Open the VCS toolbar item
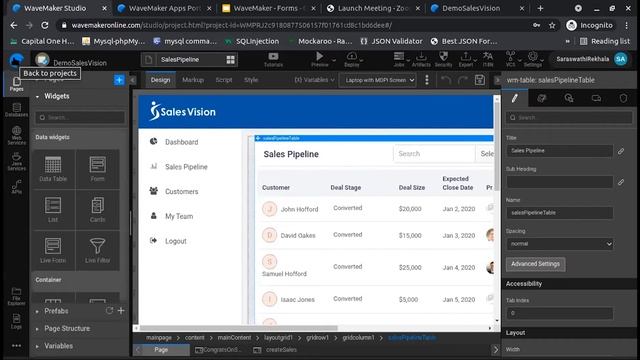The image size is (640, 360). [x=510, y=60]
